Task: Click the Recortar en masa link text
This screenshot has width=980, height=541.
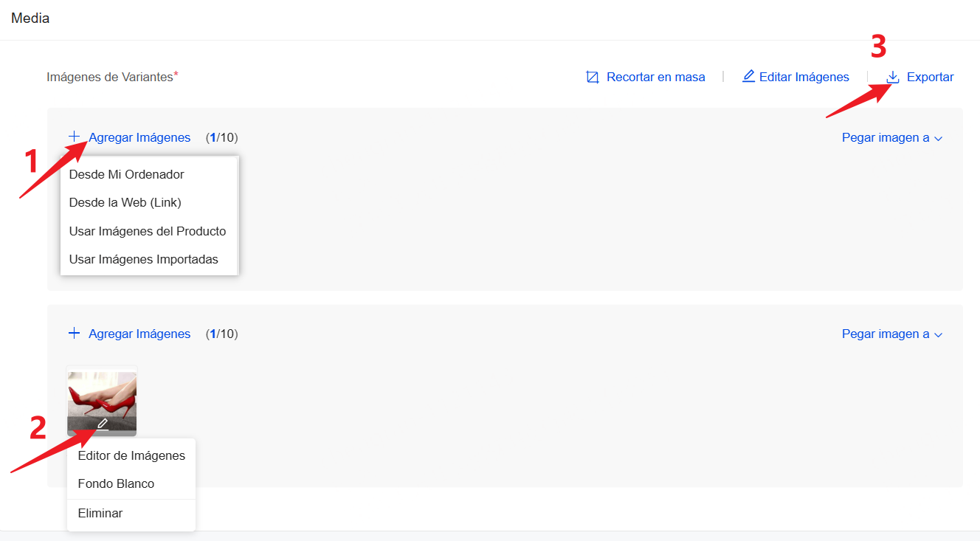Action: click(x=655, y=77)
